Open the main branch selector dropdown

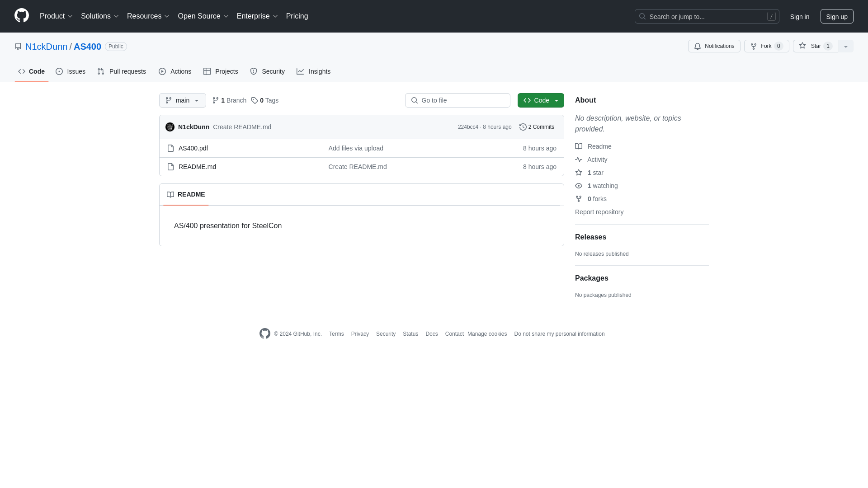(183, 100)
